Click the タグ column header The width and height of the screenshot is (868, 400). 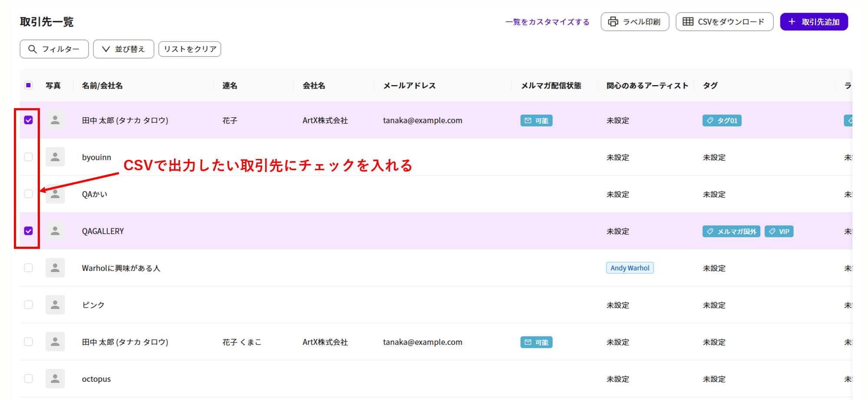click(710, 86)
